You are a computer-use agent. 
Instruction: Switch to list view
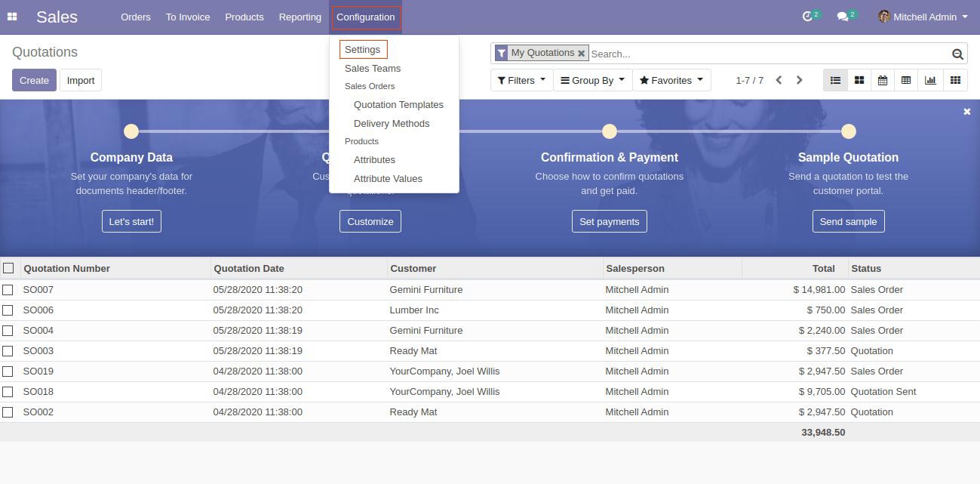pos(836,80)
